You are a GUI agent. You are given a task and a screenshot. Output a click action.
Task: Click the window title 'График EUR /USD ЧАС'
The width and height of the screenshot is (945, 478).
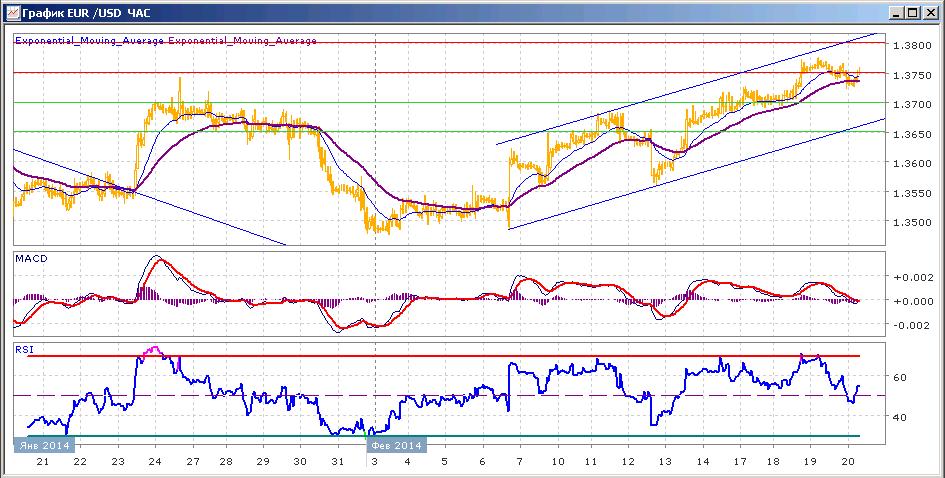click(86, 13)
